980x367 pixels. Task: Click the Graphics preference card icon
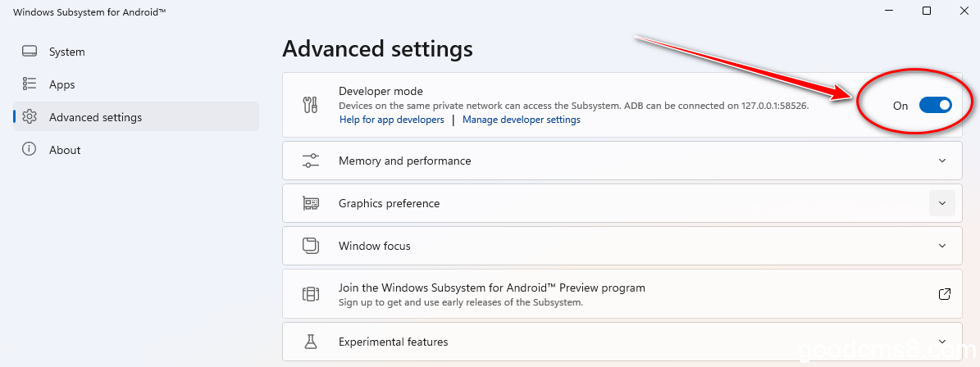tap(311, 203)
